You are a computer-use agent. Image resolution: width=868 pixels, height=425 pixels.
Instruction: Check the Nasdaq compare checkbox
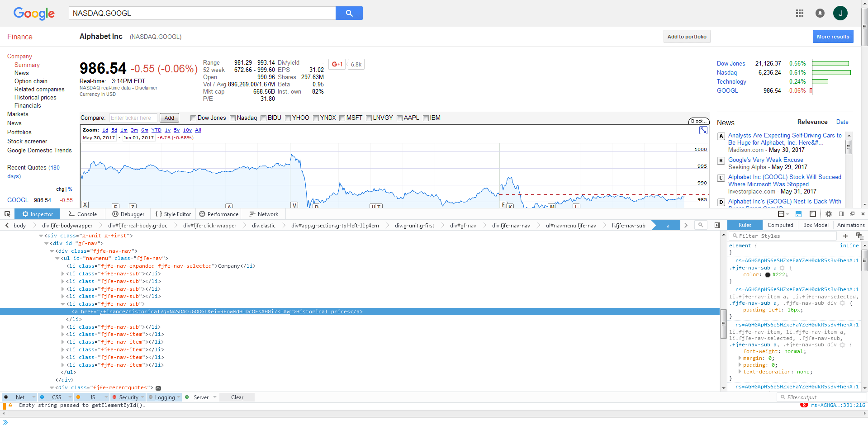pos(232,118)
